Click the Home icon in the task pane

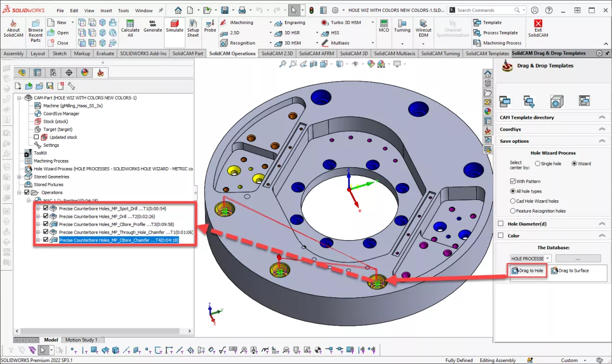click(x=488, y=73)
